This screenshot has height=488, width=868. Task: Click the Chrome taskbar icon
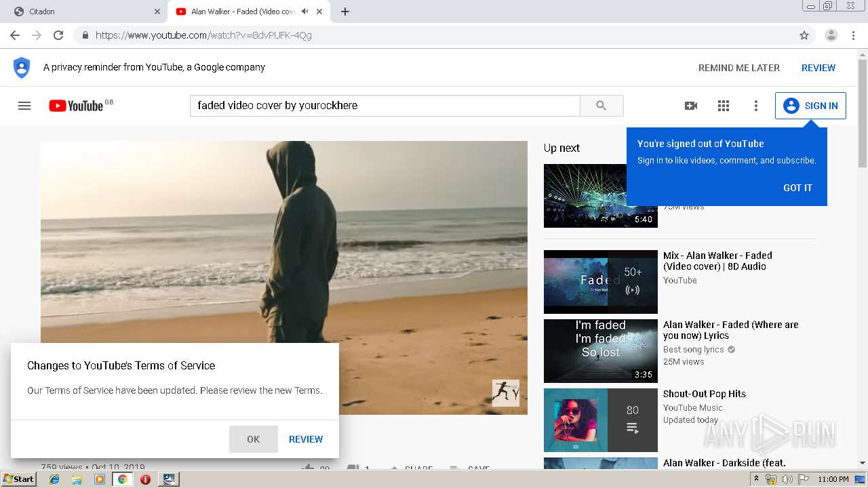pyautogui.click(x=122, y=479)
